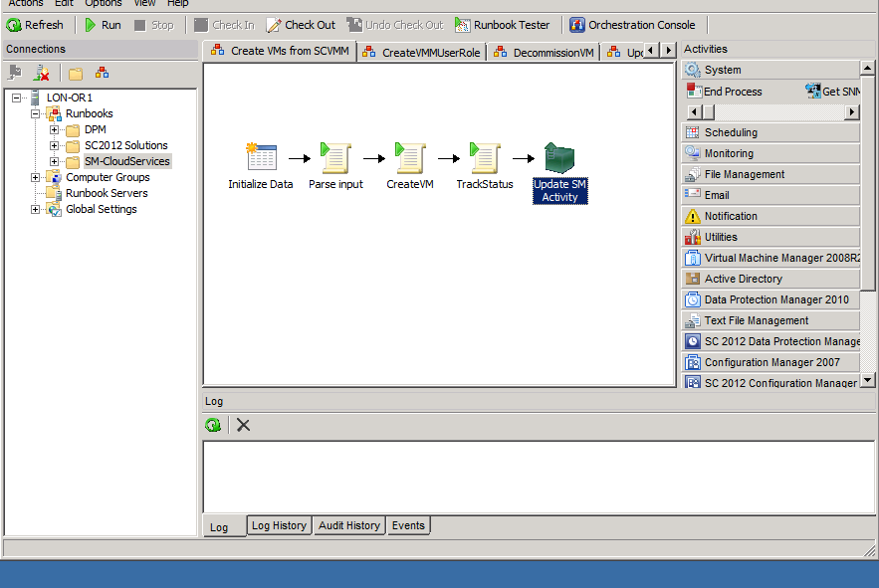The height and width of the screenshot is (588, 879).
Task: Click the new folder icon in Connections
Action: pos(75,74)
